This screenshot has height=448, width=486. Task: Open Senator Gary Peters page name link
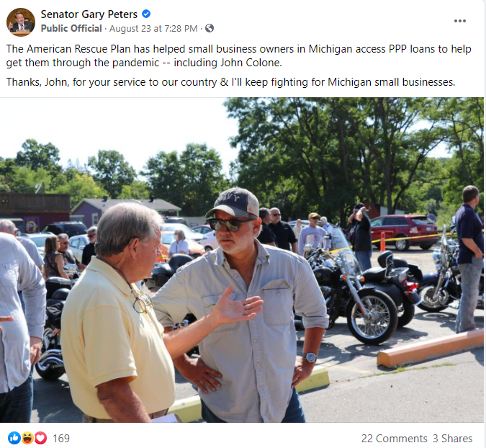pyautogui.click(x=89, y=14)
